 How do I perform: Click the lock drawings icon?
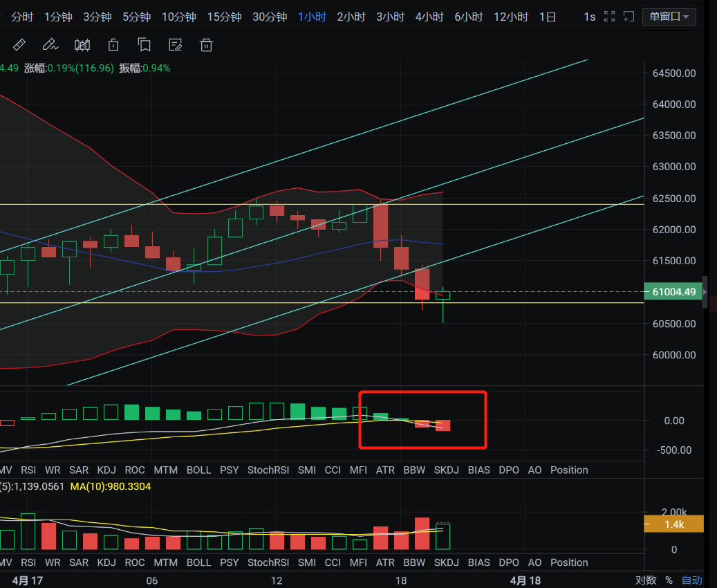[113, 45]
